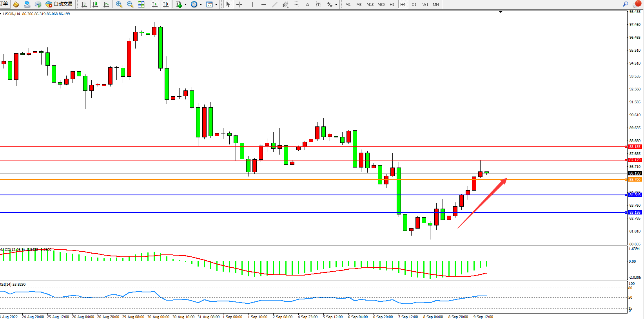Open the Tile Windows layout icon

pos(141,4)
